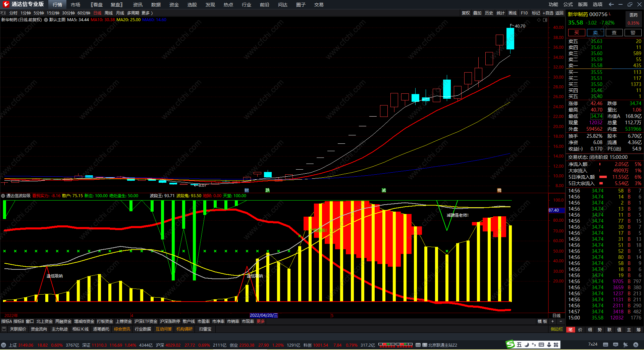This screenshot has height=350, width=644.
Task: Click the 财 marker under the chart
Action: (x=247, y=190)
